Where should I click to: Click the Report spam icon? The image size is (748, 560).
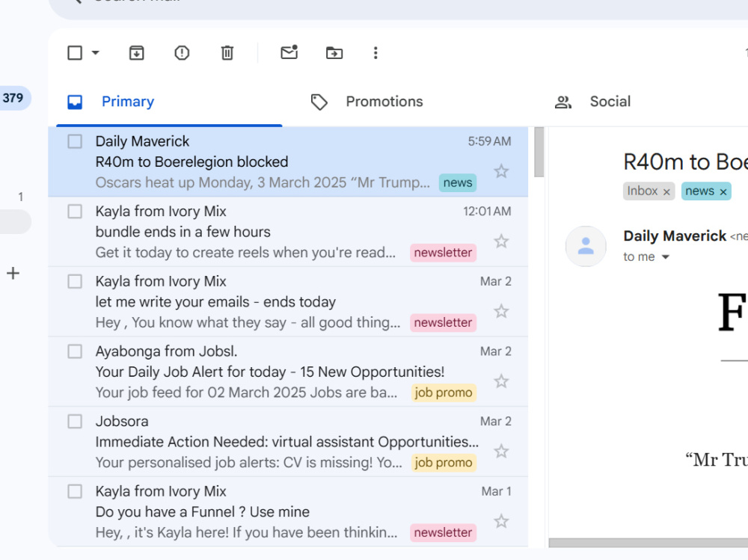tap(182, 53)
